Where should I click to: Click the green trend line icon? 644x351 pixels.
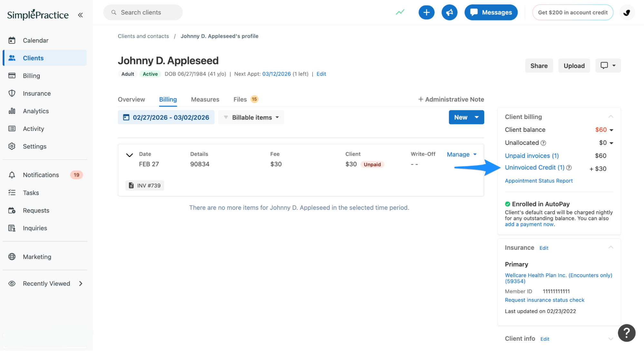click(x=400, y=12)
